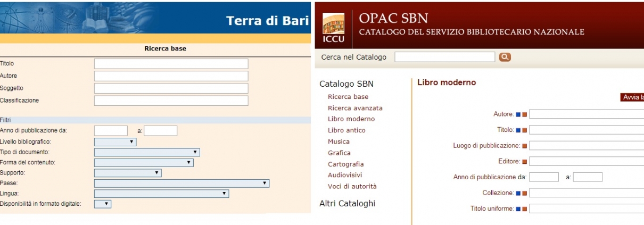
Task: Click the Editore input field
Action: coord(587,162)
